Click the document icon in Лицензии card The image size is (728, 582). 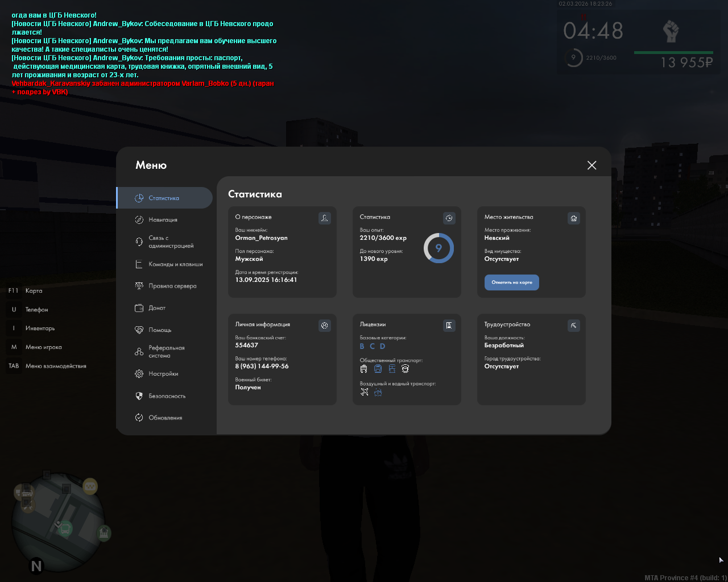[x=449, y=326]
